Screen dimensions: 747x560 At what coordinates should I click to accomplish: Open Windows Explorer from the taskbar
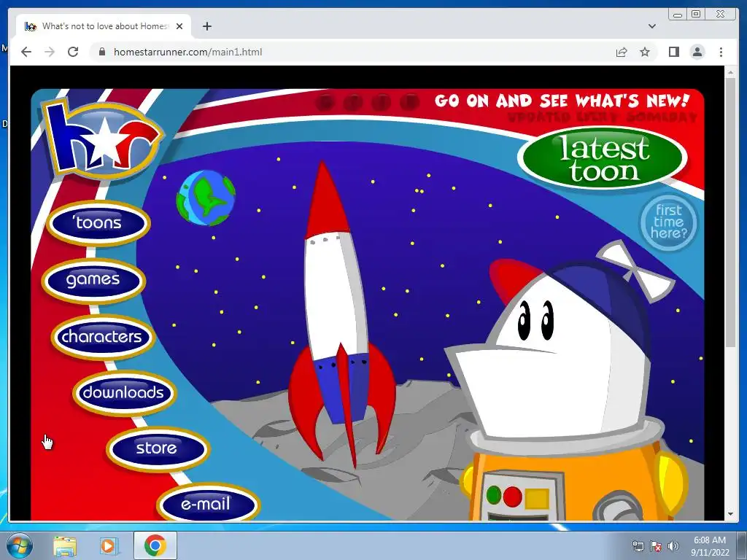[x=65, y=546]
